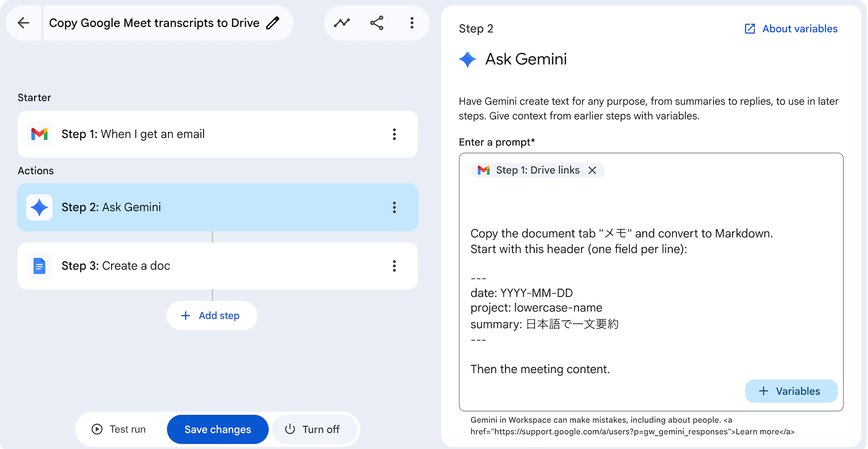Open the About variables link
This screenshot has height=449, width=868.
791,29
